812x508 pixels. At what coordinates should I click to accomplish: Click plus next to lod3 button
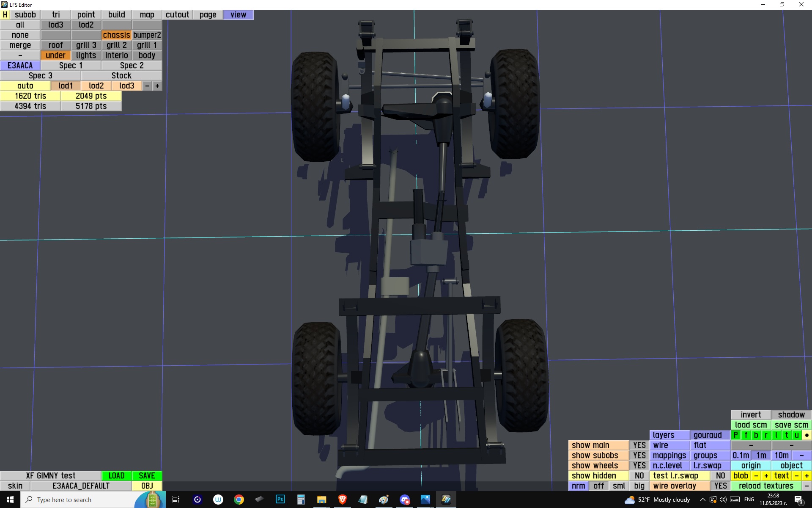[x=157, y=86]
